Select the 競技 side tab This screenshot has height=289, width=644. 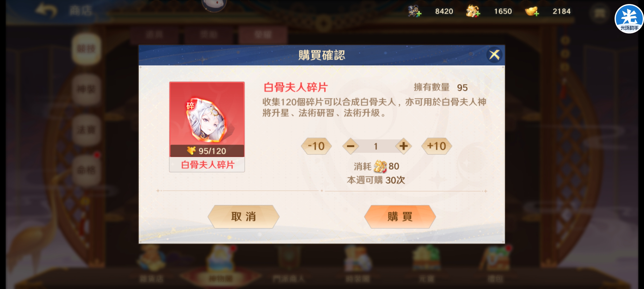tap(86, 49)
